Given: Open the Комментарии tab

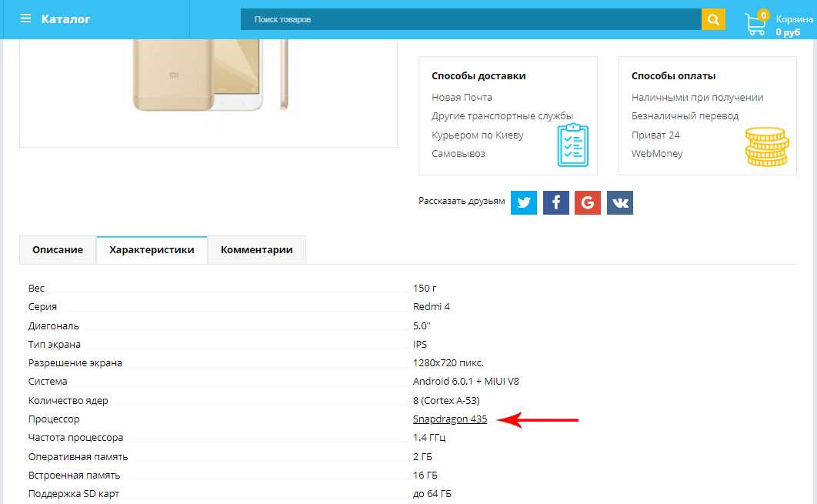Looking at the screenshot, I should (256, 250).
